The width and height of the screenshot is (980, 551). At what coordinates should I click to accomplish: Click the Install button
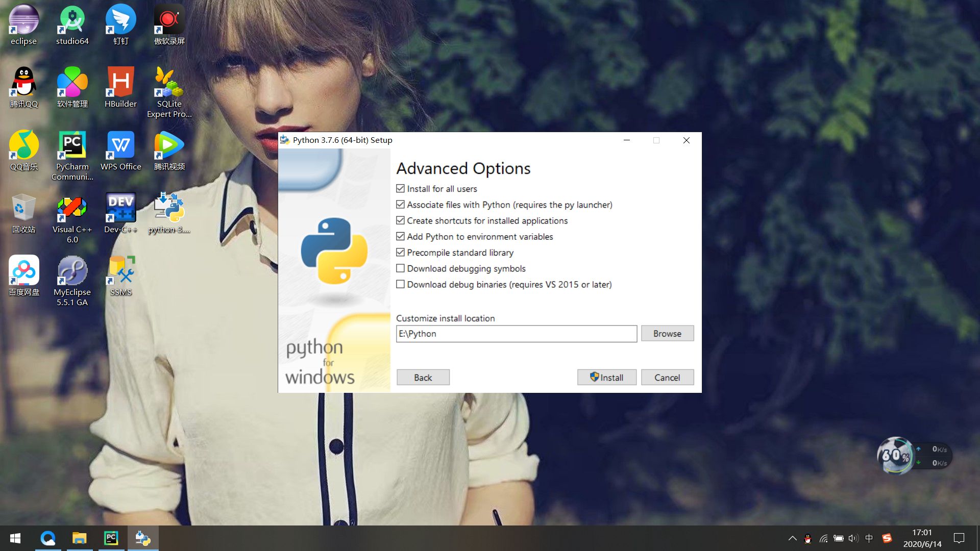pos(606,378)
